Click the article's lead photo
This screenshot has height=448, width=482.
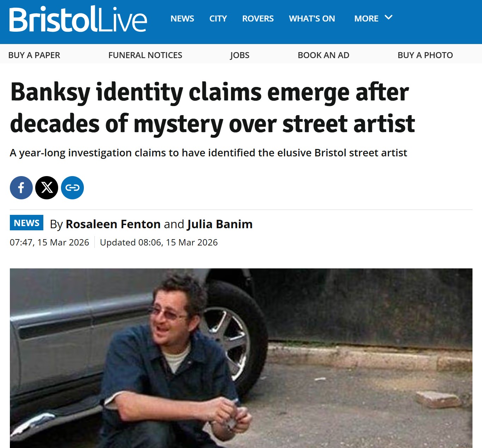coord(241,358)
